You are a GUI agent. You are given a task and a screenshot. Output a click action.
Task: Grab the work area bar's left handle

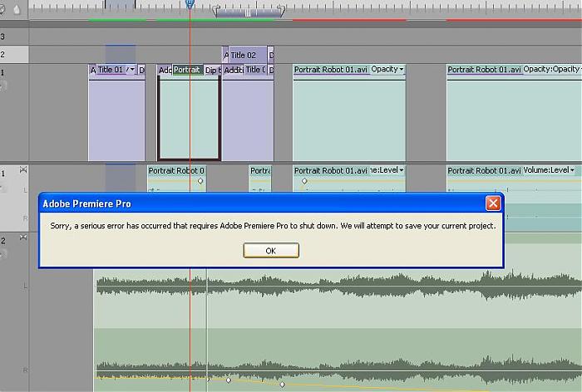[x=216, y=11]
